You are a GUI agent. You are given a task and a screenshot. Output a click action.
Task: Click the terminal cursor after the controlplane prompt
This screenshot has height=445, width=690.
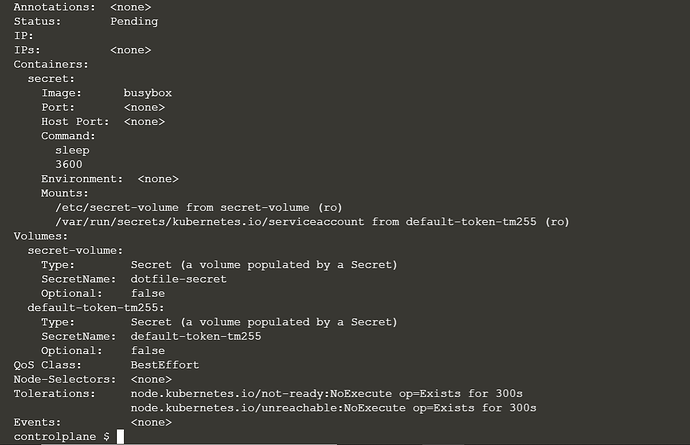pos(119,437)
